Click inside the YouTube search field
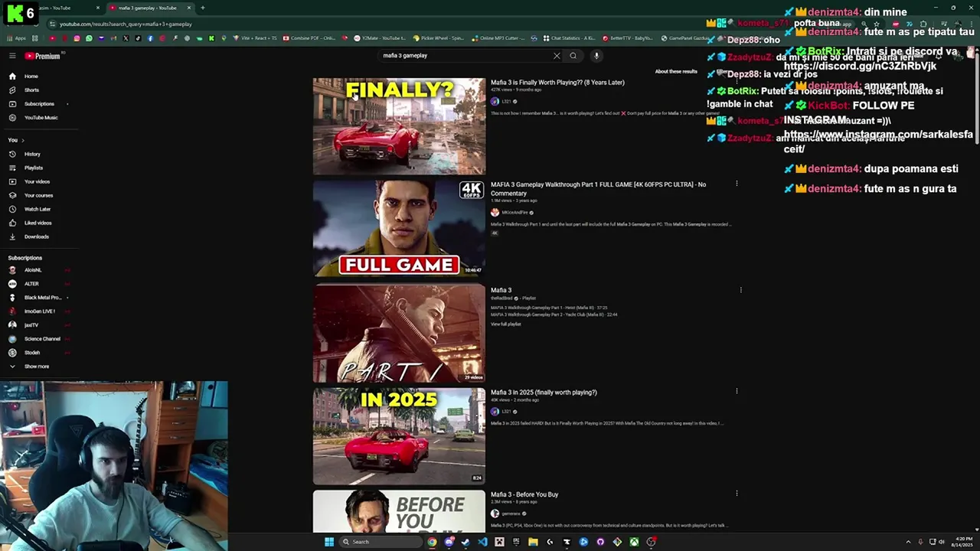 (x=467, y=56)
